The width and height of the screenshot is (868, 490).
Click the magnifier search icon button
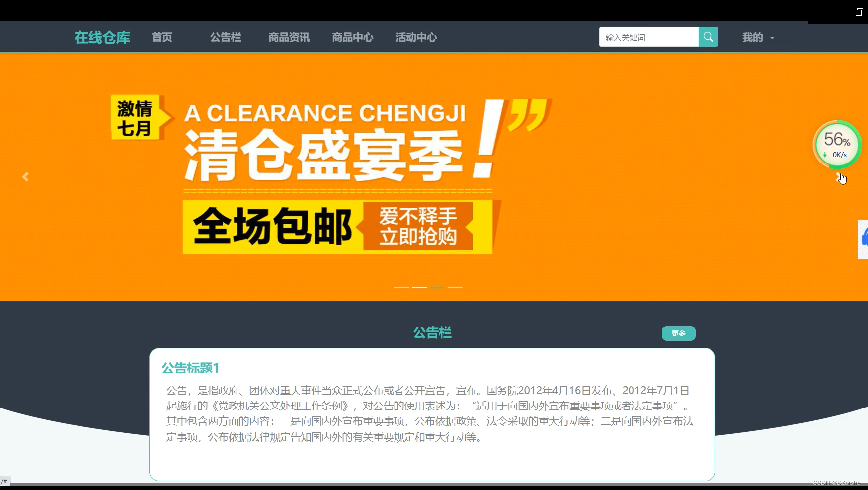click(708, 37)
